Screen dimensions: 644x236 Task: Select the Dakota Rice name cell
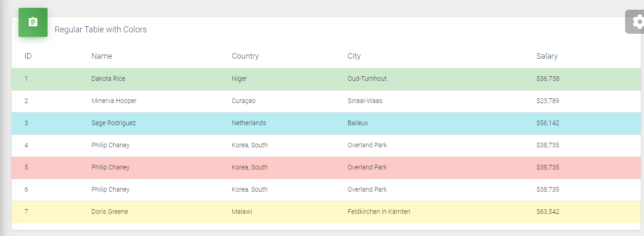coord(108,79)
